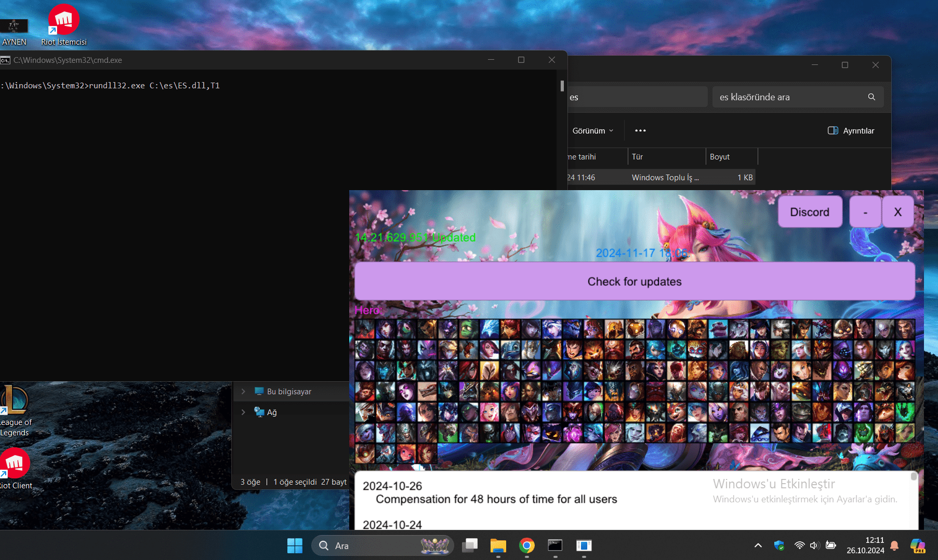Open Task View from the taskbar
Image resolution: width=938 pixels, height=560 pixels.
pos(470,545)
